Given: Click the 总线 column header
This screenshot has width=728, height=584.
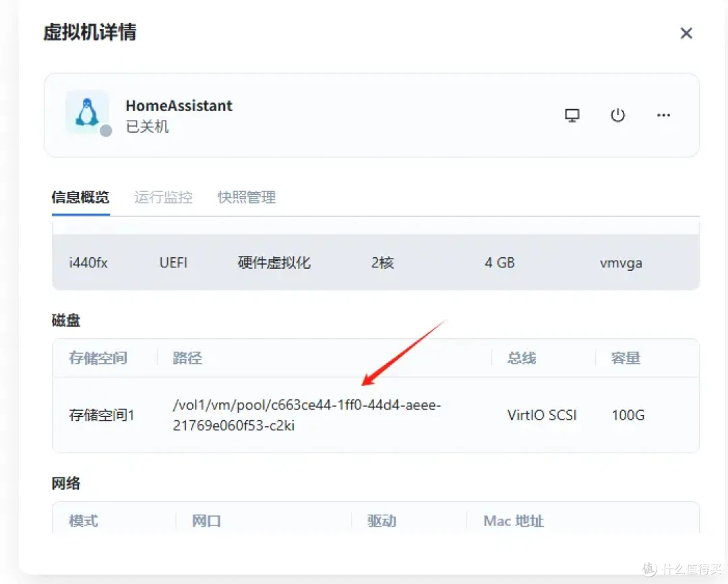Looking at the screenshot, I should (x=521, y=358).
